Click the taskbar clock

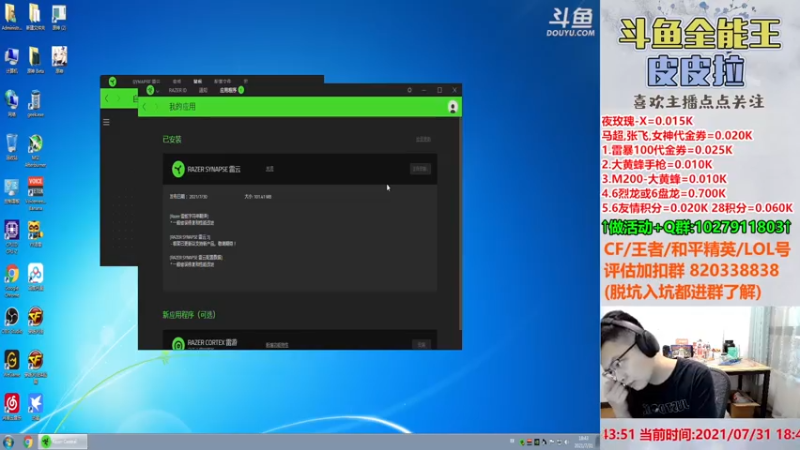tap(583, 442)
